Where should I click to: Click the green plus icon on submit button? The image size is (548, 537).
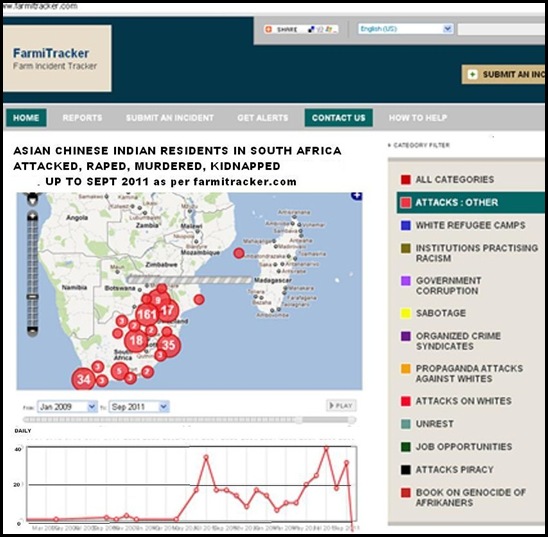[473, 74]
